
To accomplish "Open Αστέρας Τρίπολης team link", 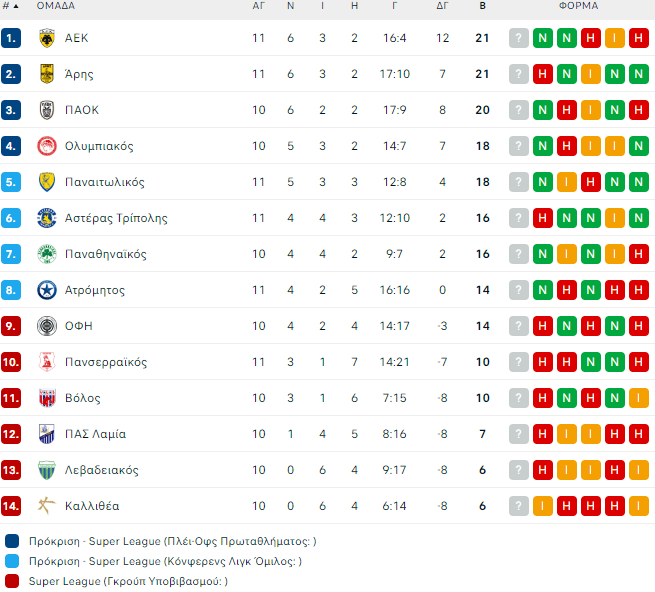I will click(x=116, y=218).
